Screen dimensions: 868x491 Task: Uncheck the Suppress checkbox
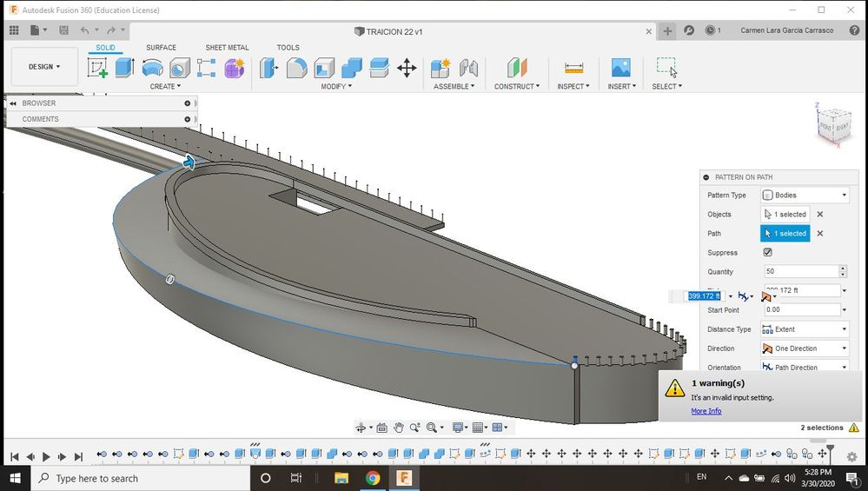(767, 253)
